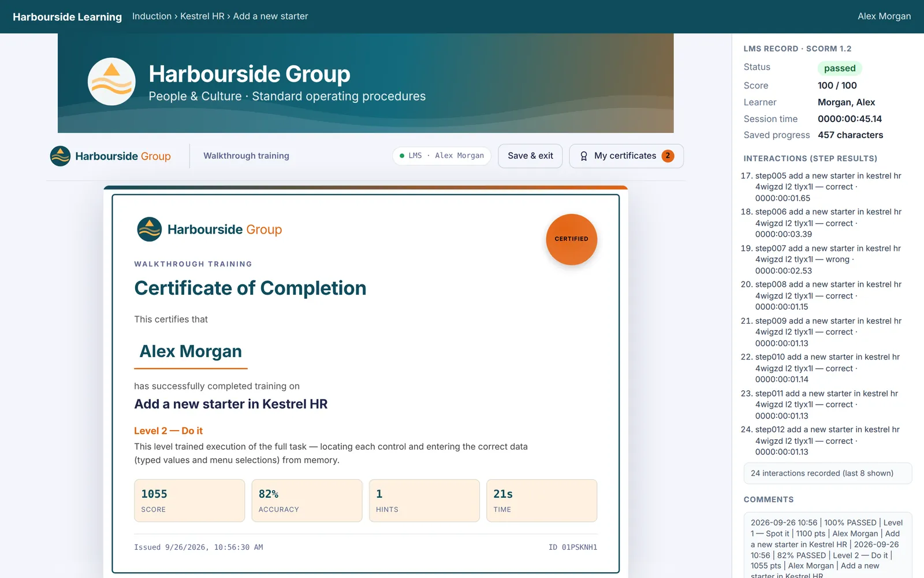Viewport: 924px width, 578px height.
Task: Click the passed status pill
Action: coord(840,68)
